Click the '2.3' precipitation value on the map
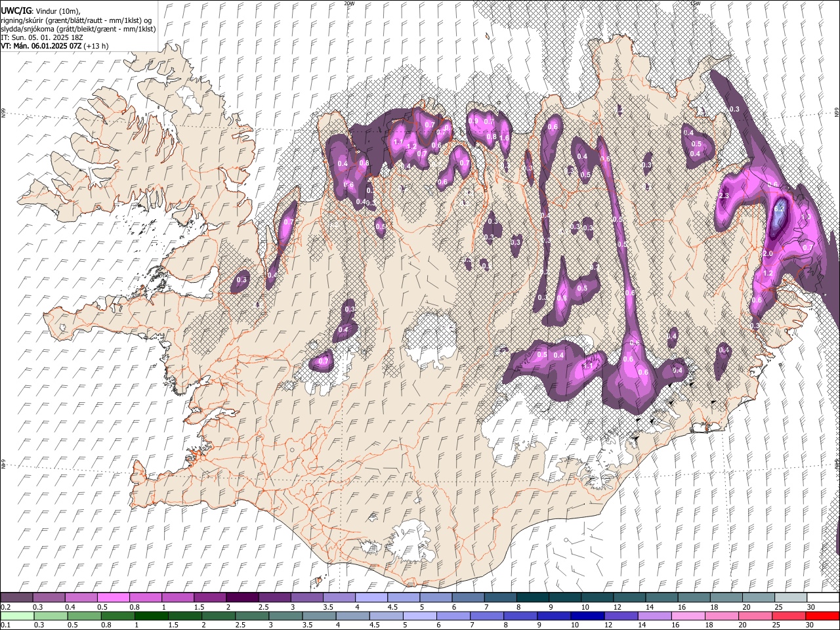Image resolution: width=840 pixels, height=630 pixels. coord(724,196)
